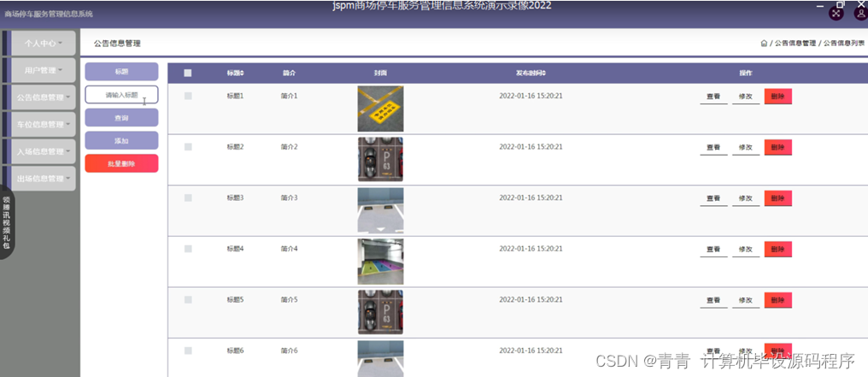Sort by 发布时间 column sort arrows
This screenshot has width=868, height=377.
coord(543,73)
